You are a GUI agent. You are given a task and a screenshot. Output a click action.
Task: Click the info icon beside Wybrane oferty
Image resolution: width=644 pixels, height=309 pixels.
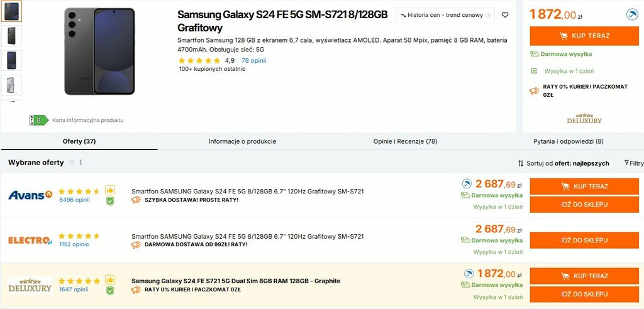coord(72,163)
